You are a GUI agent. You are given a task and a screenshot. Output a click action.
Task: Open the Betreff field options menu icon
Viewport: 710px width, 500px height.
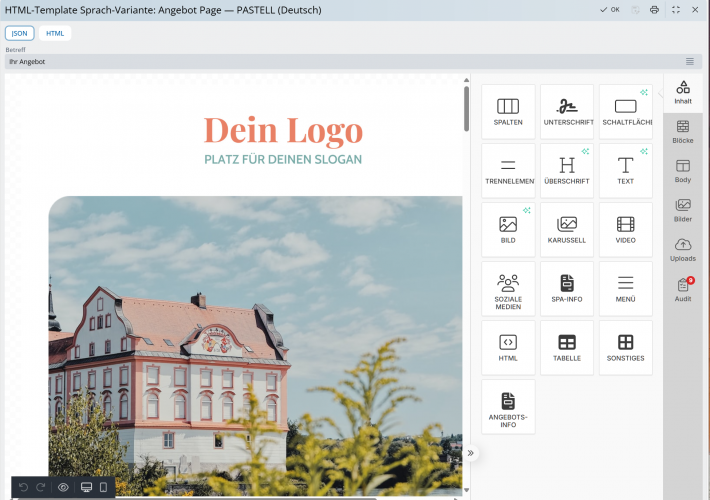(x=690, y=62)
